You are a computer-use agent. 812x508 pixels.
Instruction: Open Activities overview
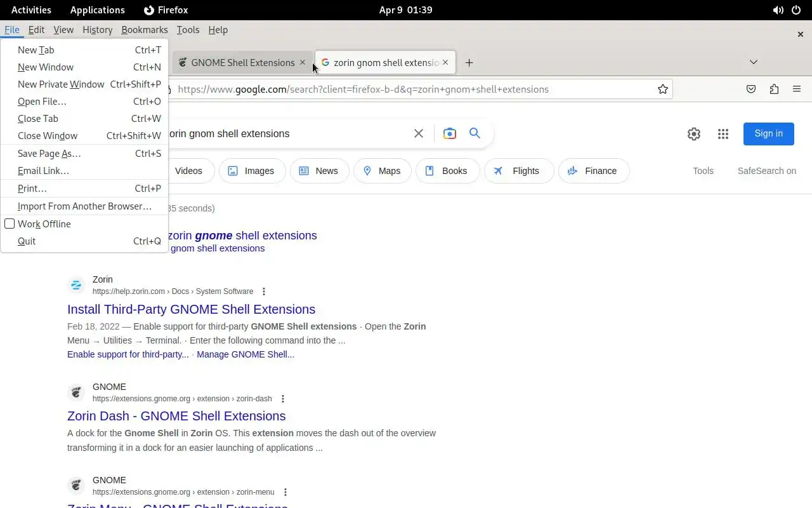coord(31,10)
